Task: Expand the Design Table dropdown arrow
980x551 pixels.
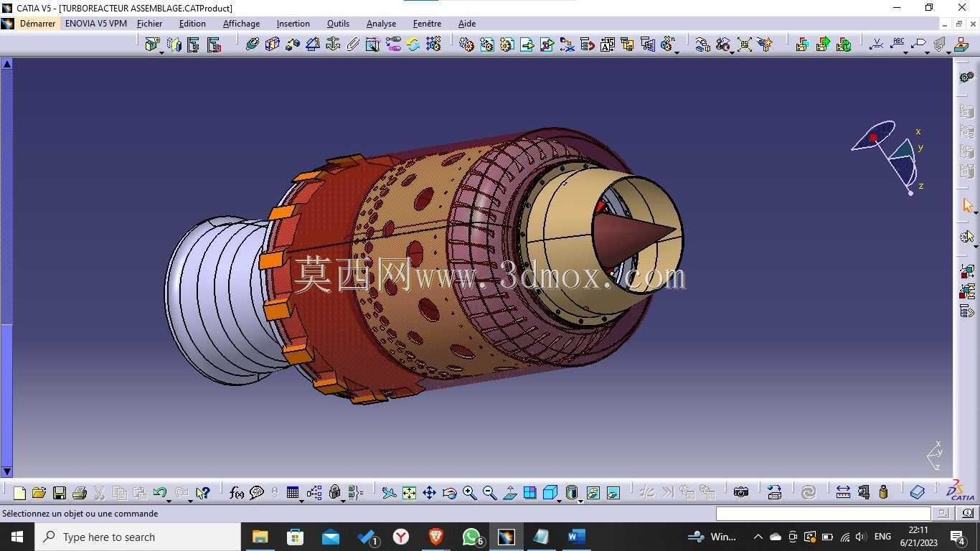Action: (x=301, y=500)
